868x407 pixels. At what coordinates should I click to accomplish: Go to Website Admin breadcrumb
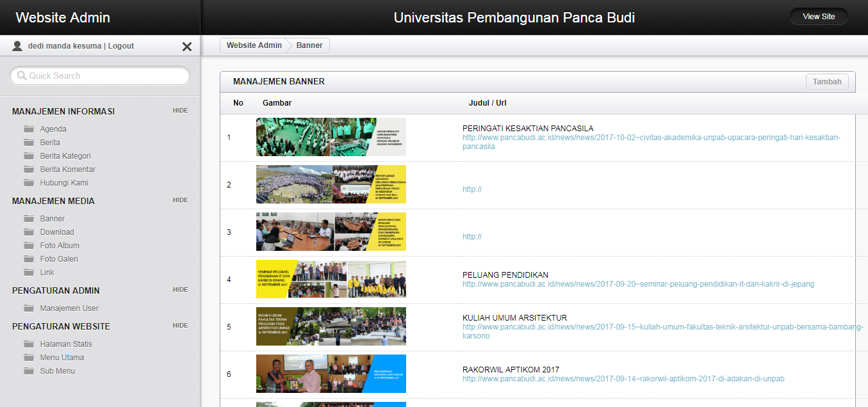click(254, 45)
